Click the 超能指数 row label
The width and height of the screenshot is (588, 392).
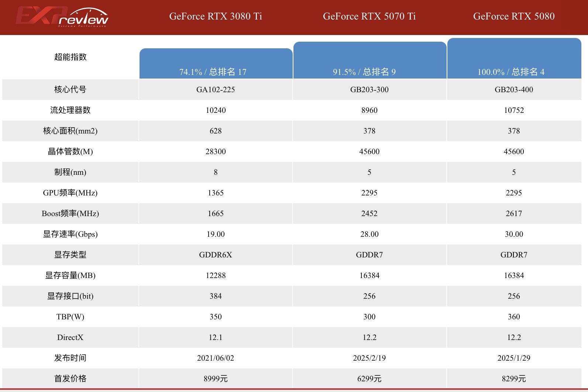(x=70, y=57)
